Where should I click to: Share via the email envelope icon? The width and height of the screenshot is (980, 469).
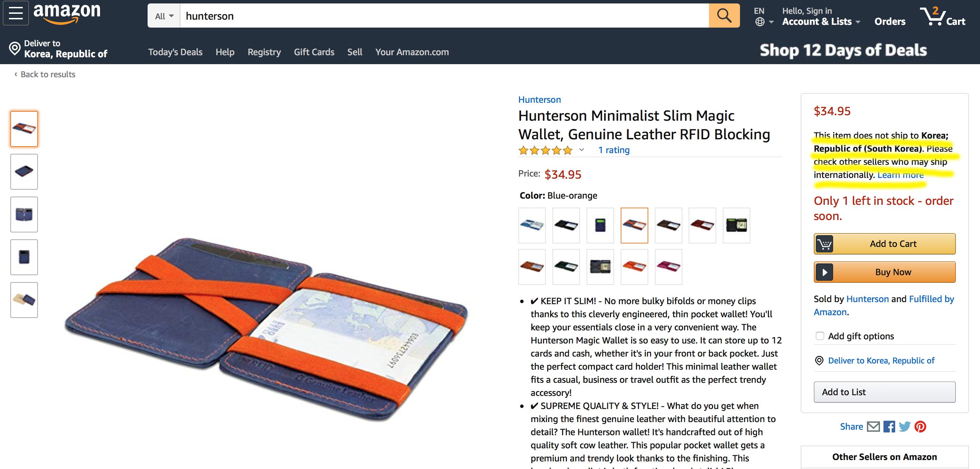click(873, 426)
